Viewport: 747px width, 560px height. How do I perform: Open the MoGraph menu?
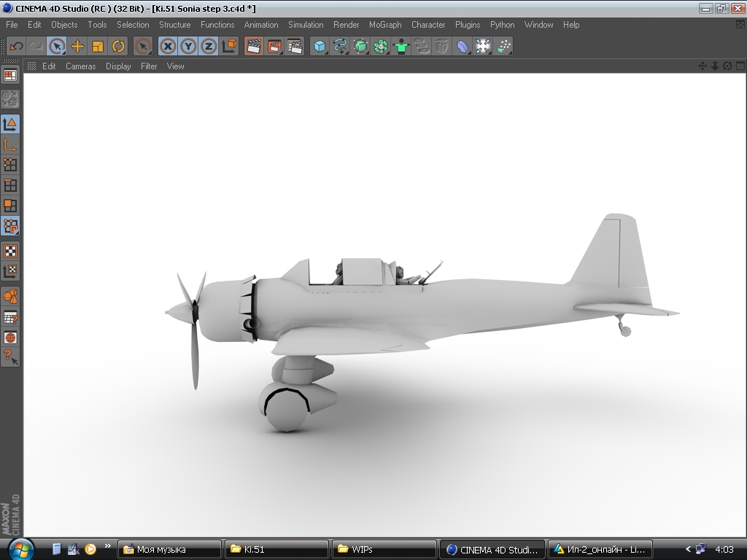[x=385, y=25]
